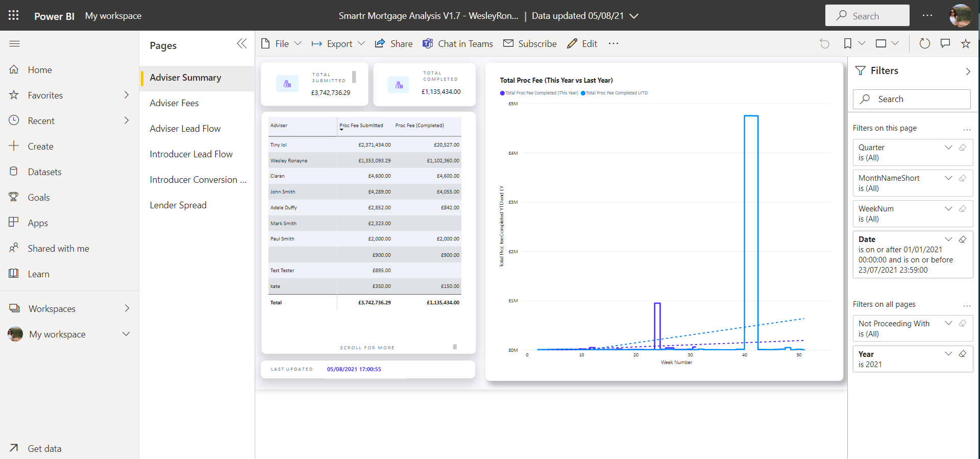Click Filters on all pages ellipsis
The image size is (980, 459).
(x=967, y=305)
